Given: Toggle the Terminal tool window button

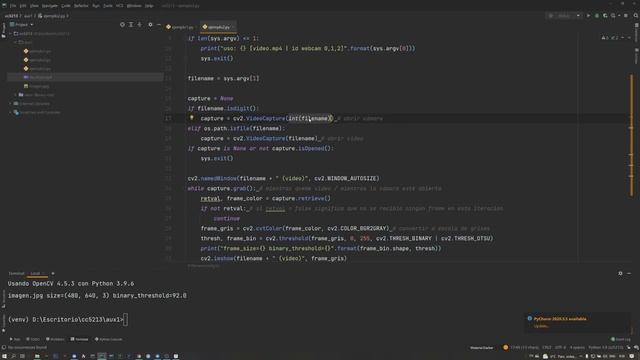Looking at the screenshot, I should 79,339.
